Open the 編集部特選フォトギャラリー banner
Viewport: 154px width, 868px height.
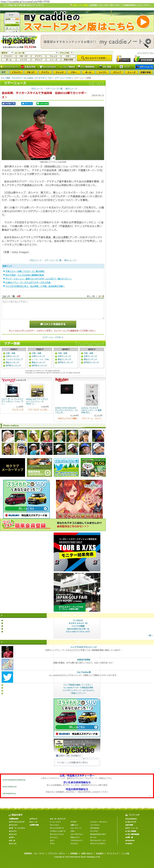point(39,467)
